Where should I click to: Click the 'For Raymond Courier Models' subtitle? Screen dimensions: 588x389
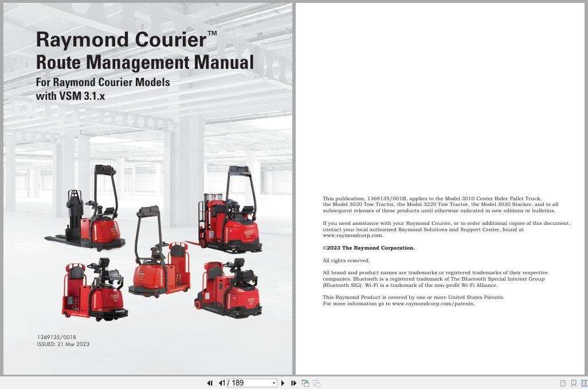click(103, 82)
